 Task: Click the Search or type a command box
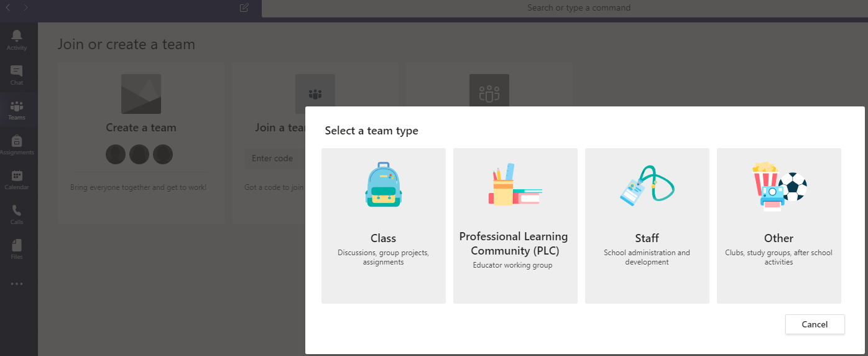(x=578, y=8)
